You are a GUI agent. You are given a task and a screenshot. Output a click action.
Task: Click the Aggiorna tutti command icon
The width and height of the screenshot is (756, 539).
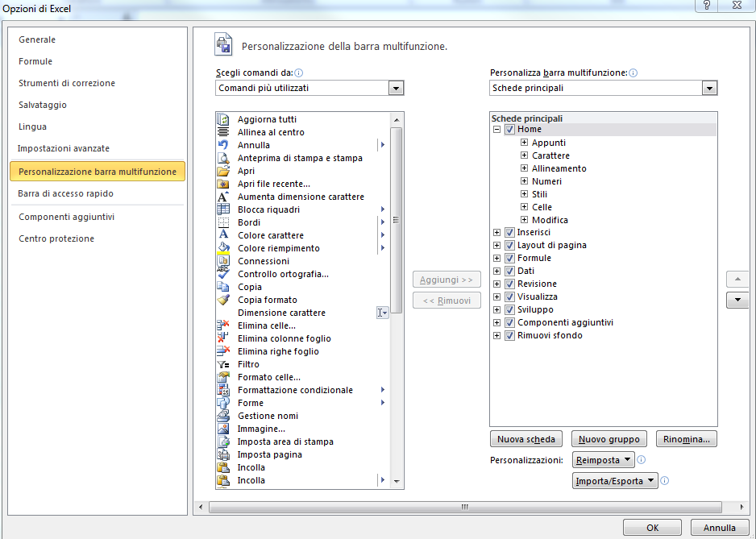coord(223,119)
